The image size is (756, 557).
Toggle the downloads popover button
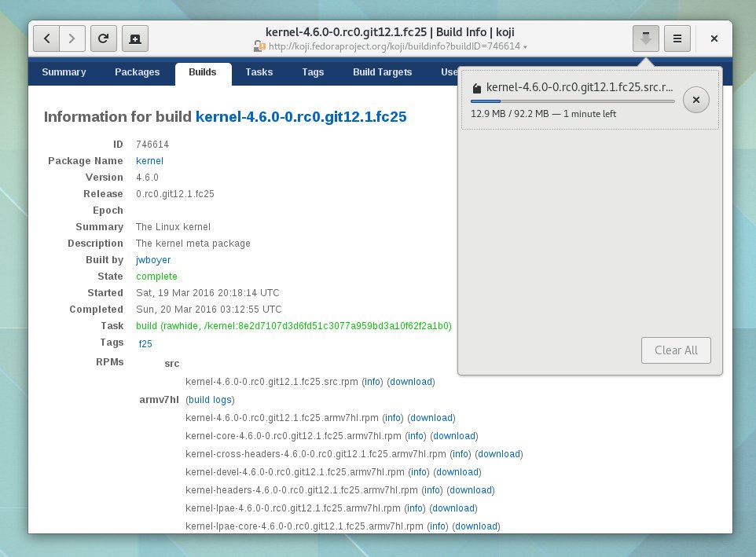[644, 38]
